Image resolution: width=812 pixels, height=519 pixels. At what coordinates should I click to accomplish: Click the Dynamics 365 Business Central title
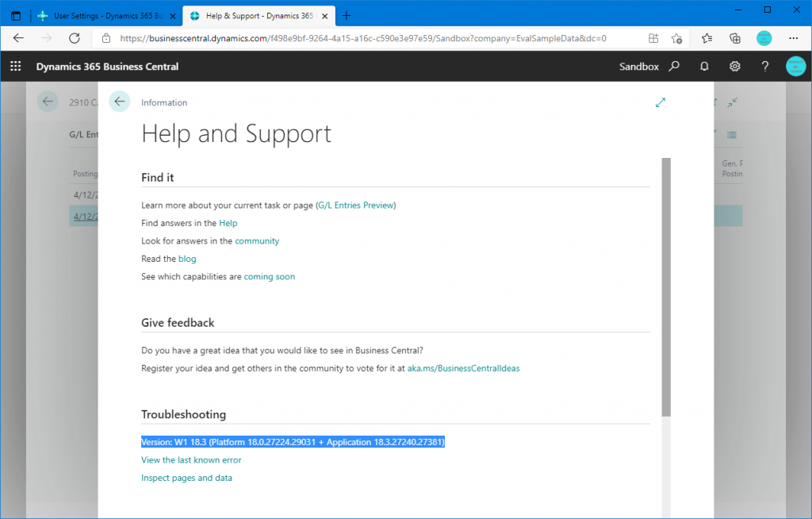107,67
